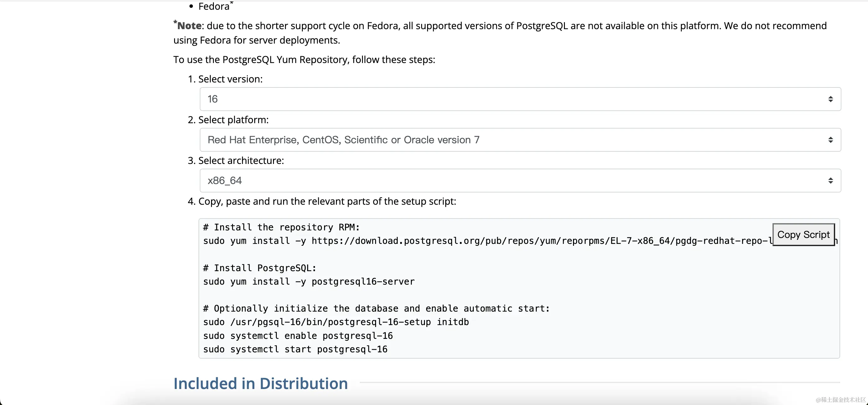Open the version select showing 16
This screenshot has width=868, height=405.
point(505,99)
